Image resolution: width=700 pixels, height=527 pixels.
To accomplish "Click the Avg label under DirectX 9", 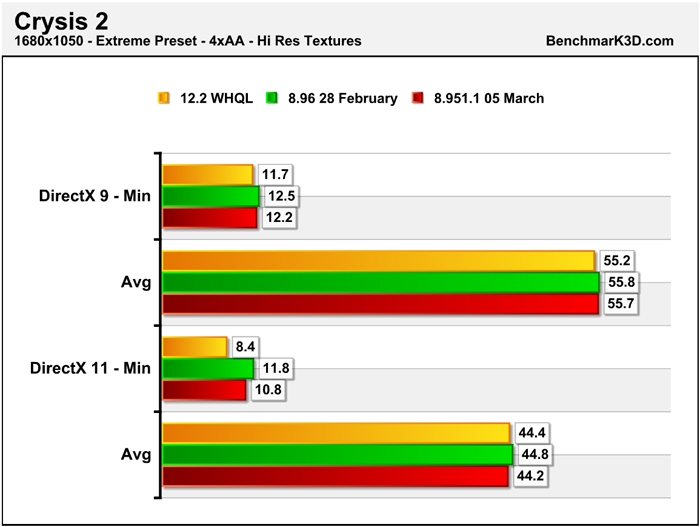I will click(136, 283).
